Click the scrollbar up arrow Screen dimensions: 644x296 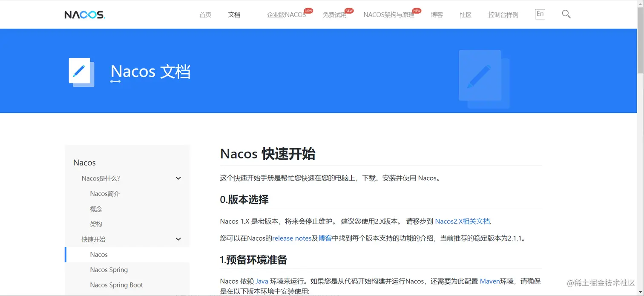[640, 3]
